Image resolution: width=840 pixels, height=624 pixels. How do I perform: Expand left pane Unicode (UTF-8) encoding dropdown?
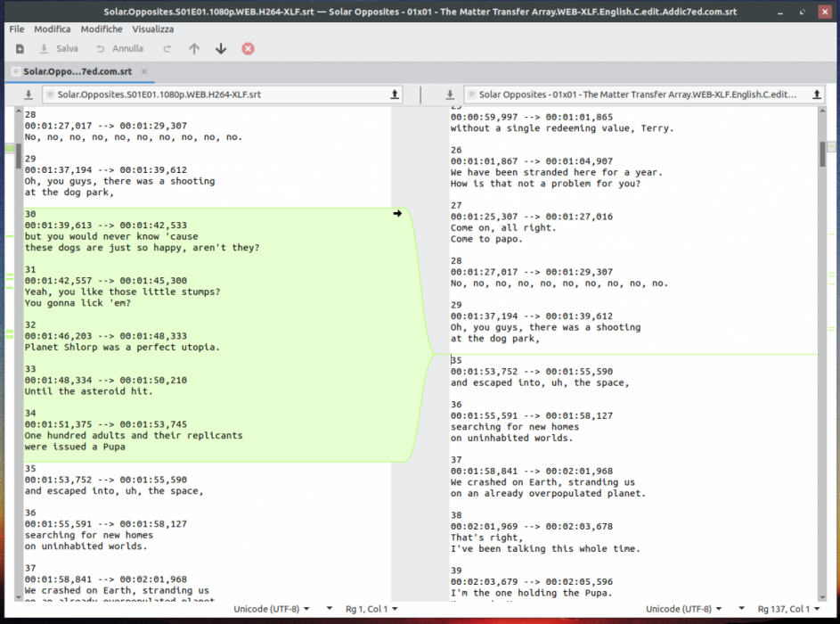tap(272, 610)
